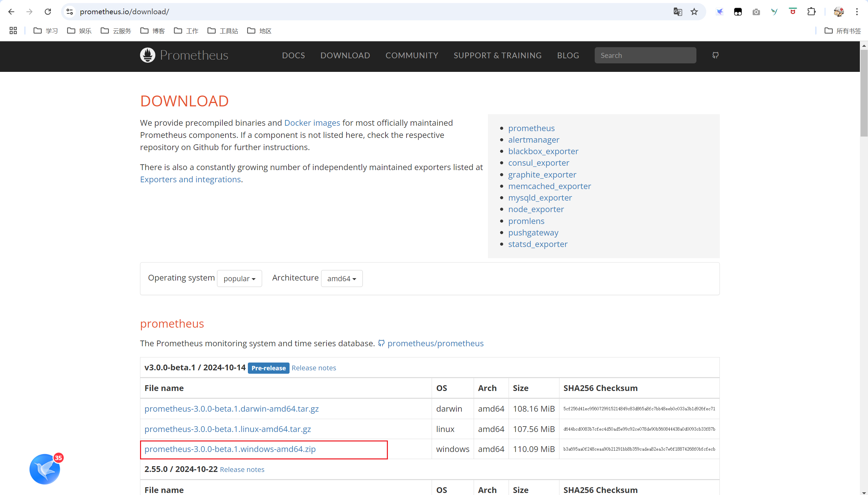
Task: Expand the Operating system popular dropdown
Action: (239, 279)
